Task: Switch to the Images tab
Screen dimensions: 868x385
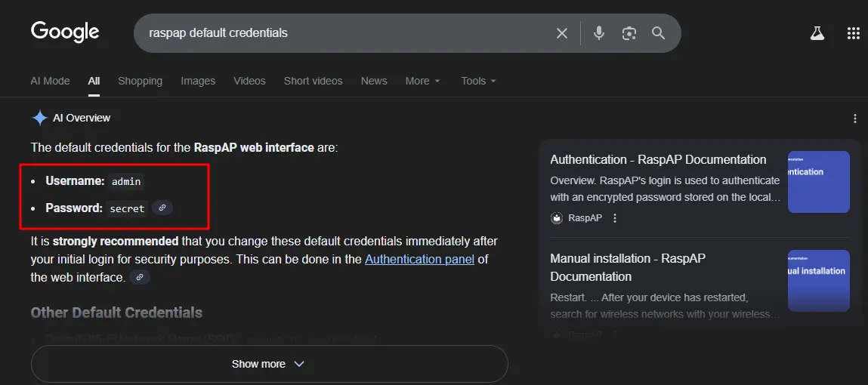Action: (198, 81)
